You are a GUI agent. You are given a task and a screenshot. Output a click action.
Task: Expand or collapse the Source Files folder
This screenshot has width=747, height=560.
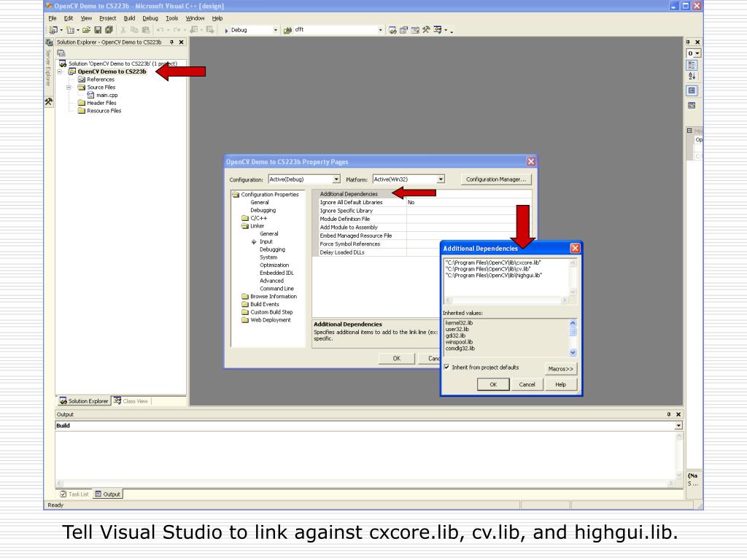[69, 87]
